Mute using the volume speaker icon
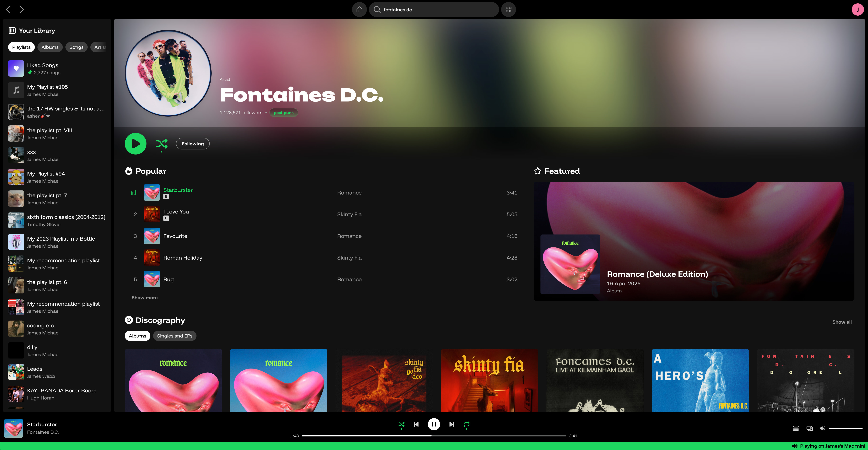868x450 pixels. pyautogui.click(x=822, y=428)
